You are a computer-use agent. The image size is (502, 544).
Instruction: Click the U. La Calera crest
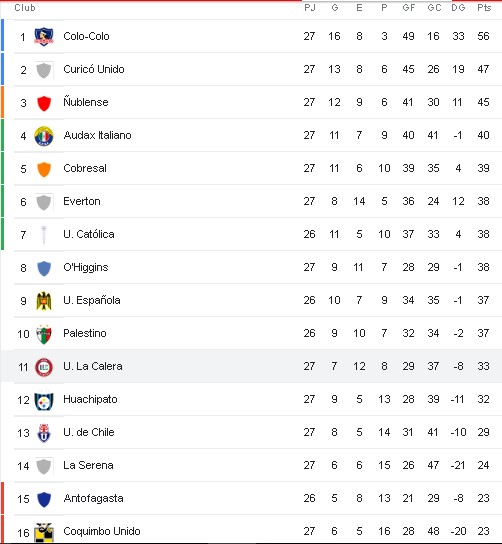click(x=44, y=367)
